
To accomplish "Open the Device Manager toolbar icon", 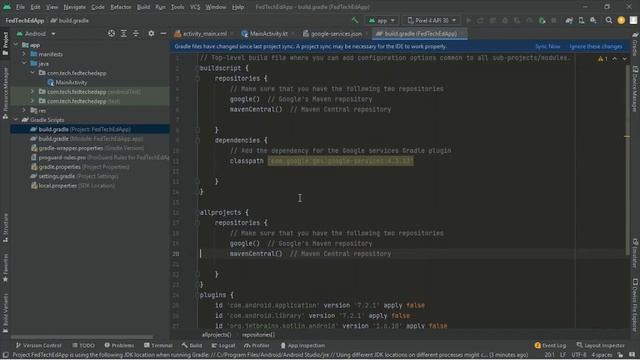I will coord(581,20).
